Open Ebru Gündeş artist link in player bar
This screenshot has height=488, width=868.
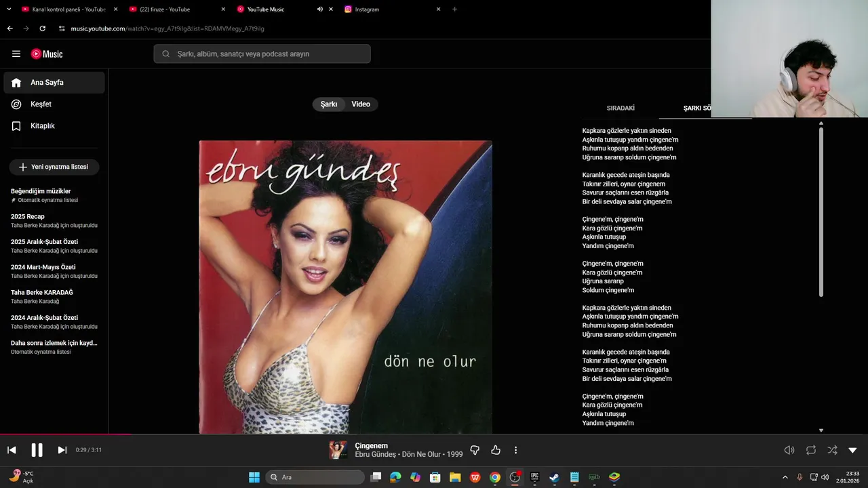375,454
